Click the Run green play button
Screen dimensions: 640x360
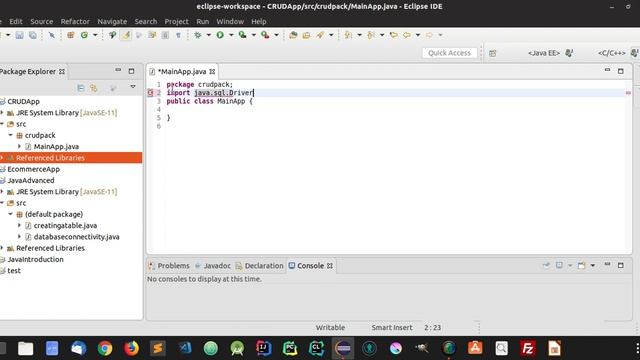pos(220,35)
